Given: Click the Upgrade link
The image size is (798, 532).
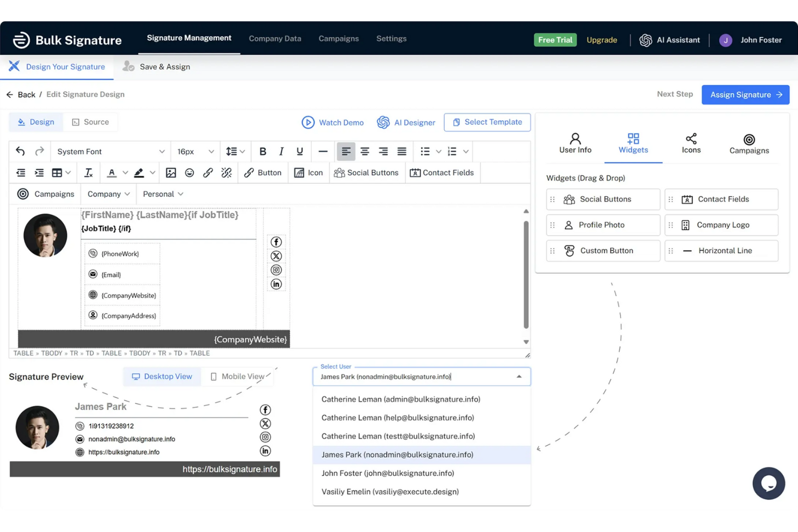Looking at the screenshot, I should tap(602, 40).
